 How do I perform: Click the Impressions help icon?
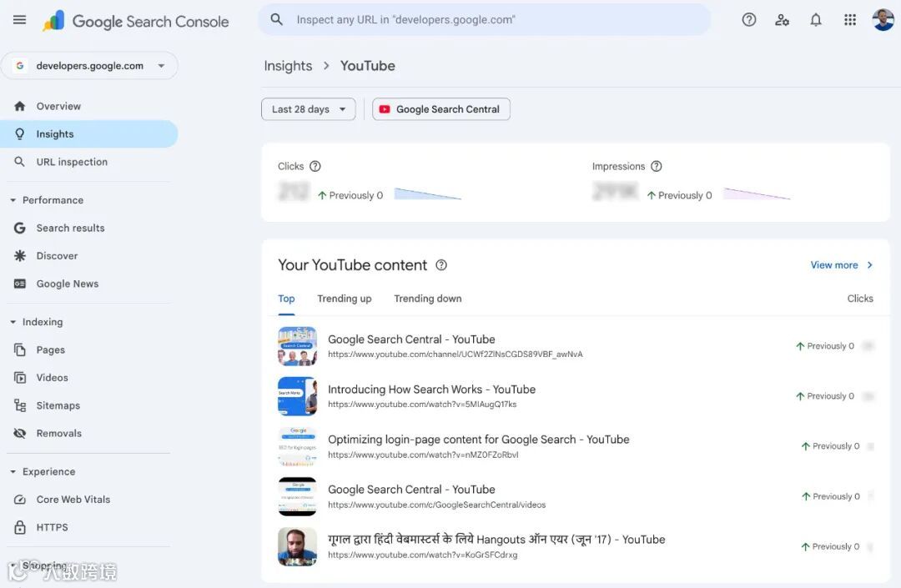point(657,166)
